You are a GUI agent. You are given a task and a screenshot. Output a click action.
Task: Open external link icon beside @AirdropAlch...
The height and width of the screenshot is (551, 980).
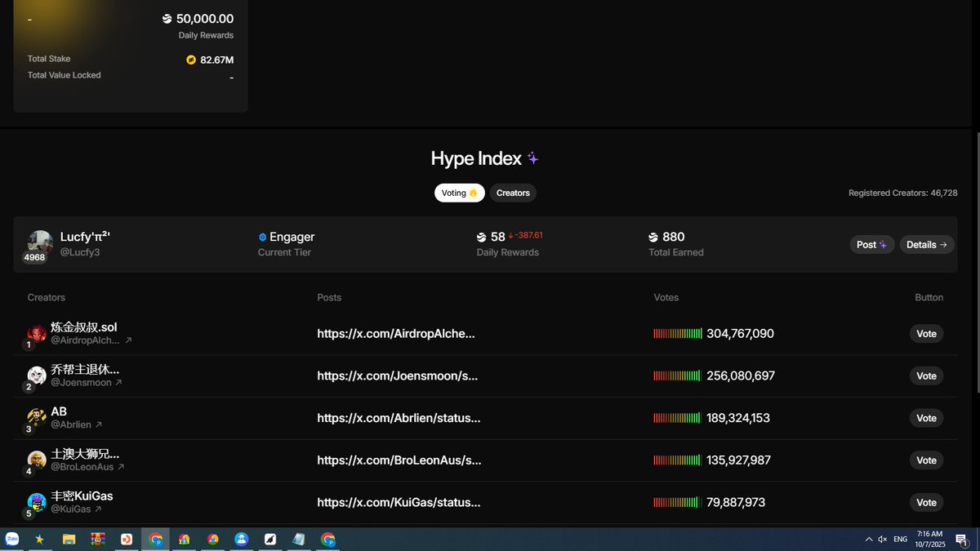pyautogui.click(x=128, y=340)
